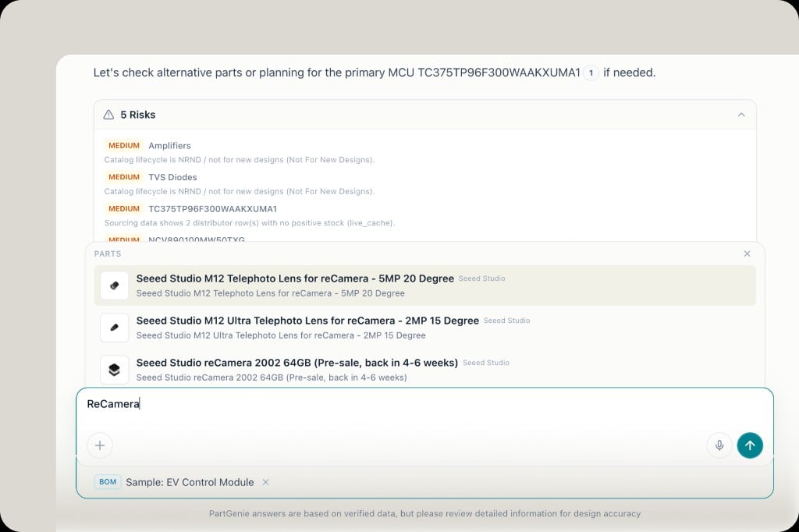The image size is (799, 532).
Task: Collapse the 5 Risks panel chevron
Action: coord(741,115)
